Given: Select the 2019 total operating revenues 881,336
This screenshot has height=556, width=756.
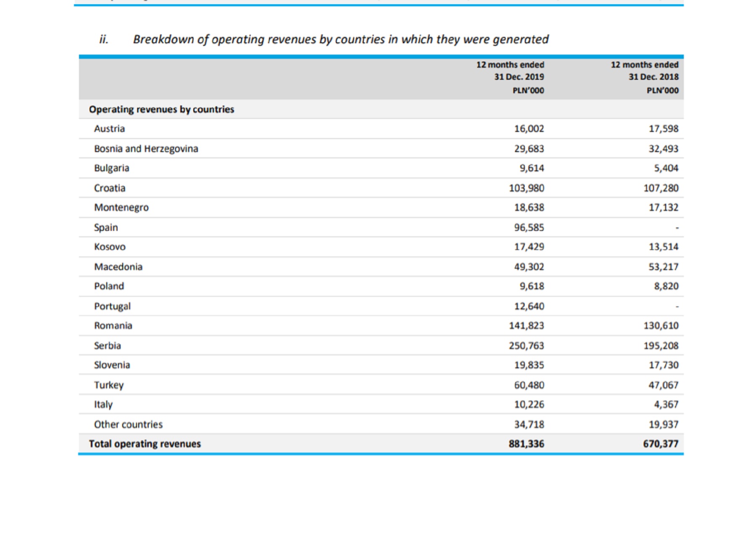Looking at the screenshot, I should pyautogui.click(x=526, y=444).
